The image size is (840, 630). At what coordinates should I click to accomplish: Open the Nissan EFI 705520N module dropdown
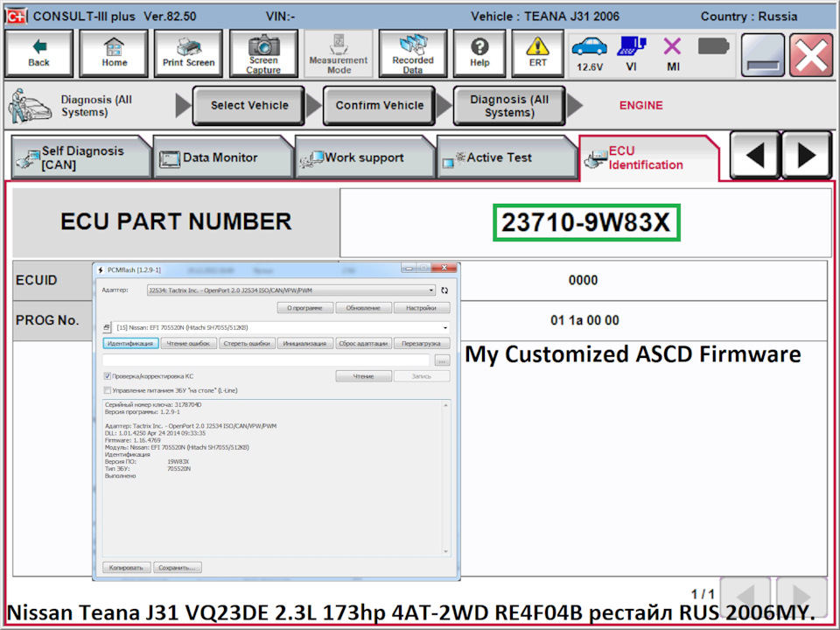click(282, 327)
